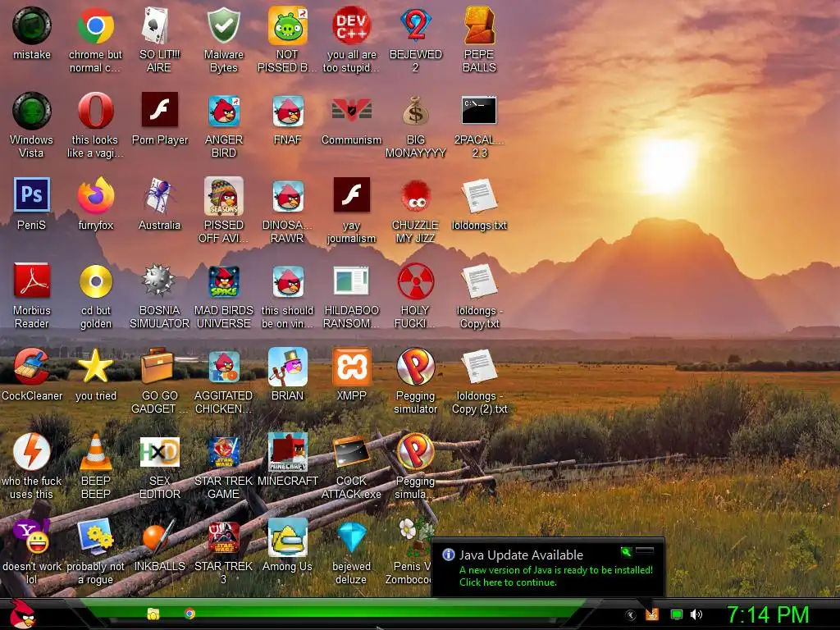Open the wrench options on Java notification
840x630 pixels.
(626, 550)
